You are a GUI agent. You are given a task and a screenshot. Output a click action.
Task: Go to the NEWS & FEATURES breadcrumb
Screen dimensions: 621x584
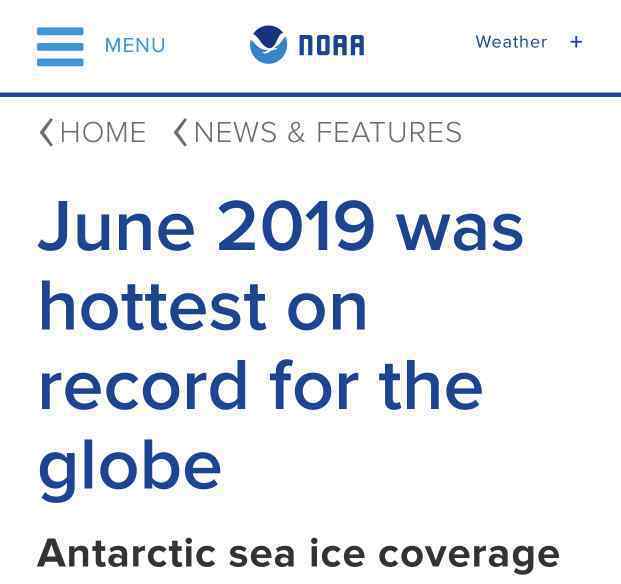[x=328, y=132]
